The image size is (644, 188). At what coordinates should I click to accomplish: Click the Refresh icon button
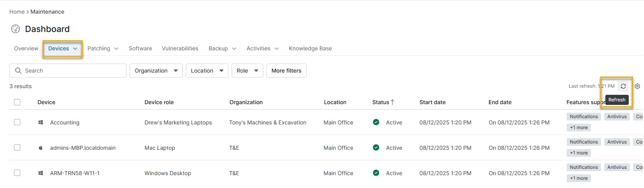623,86
